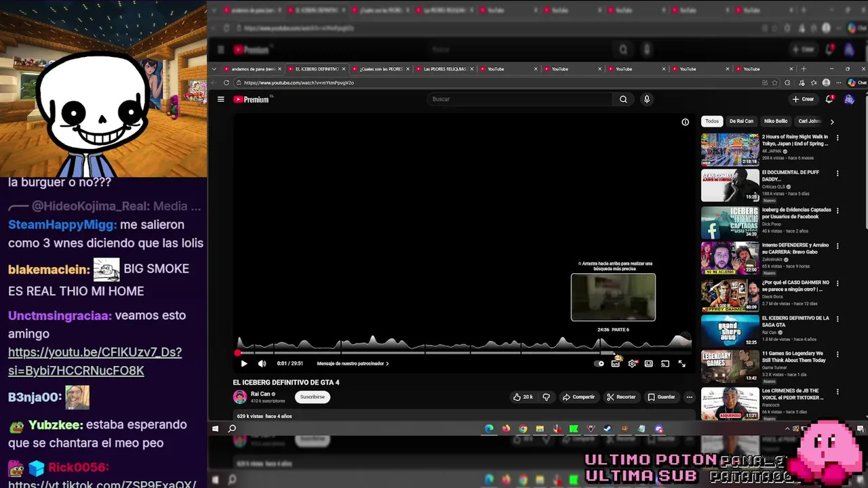Screen dimensions: 868x488
Task: Open Google Chrome from taskbar
Action: coord(523,428)
